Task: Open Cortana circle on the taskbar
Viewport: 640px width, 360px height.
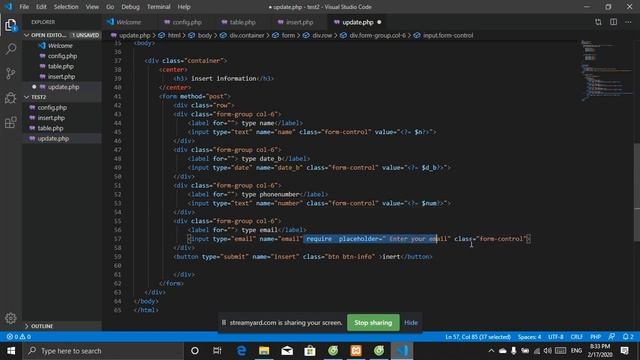Action: [x=195, y=351]
